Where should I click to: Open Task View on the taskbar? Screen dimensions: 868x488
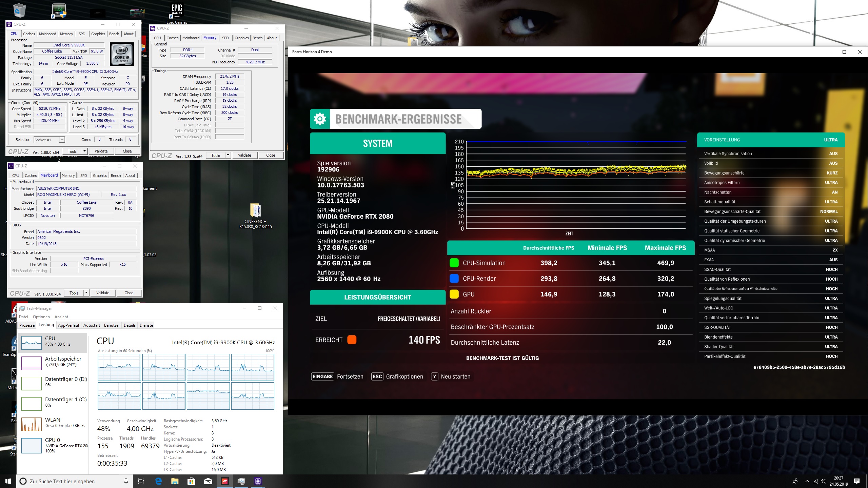(x=141, y=481)
